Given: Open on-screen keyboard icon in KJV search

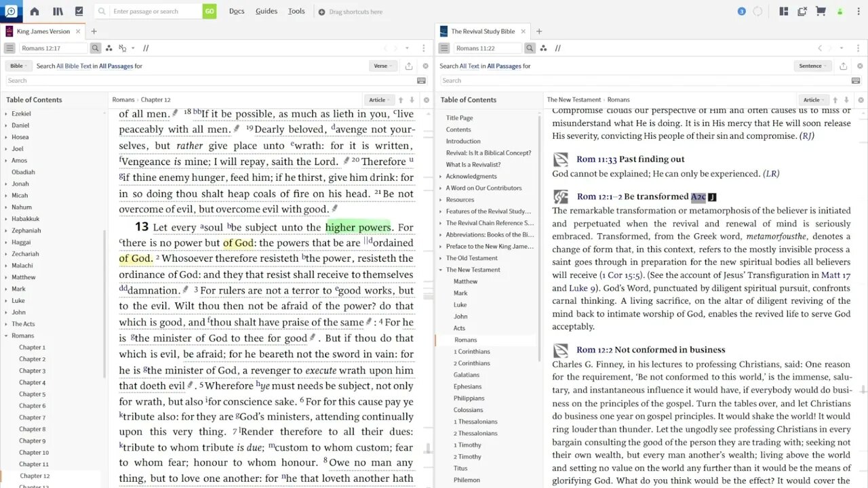Looking at the screenshot, I should (421, 81).
